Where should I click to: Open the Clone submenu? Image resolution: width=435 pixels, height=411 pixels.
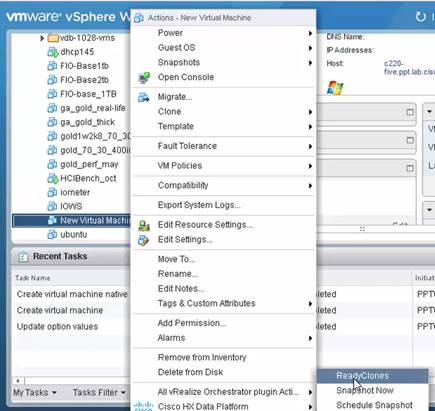(x=224, y=112)
